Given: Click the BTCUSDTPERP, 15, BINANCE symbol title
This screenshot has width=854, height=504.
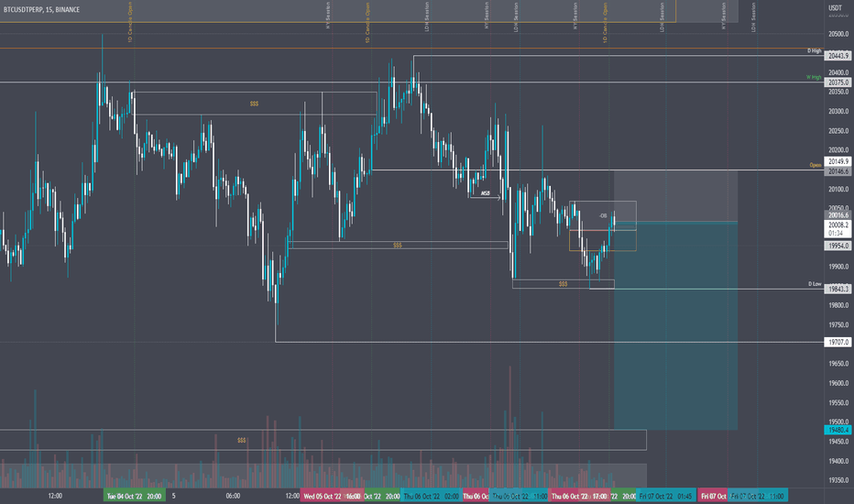Looking at the screenshot, I should click(41, 10).
